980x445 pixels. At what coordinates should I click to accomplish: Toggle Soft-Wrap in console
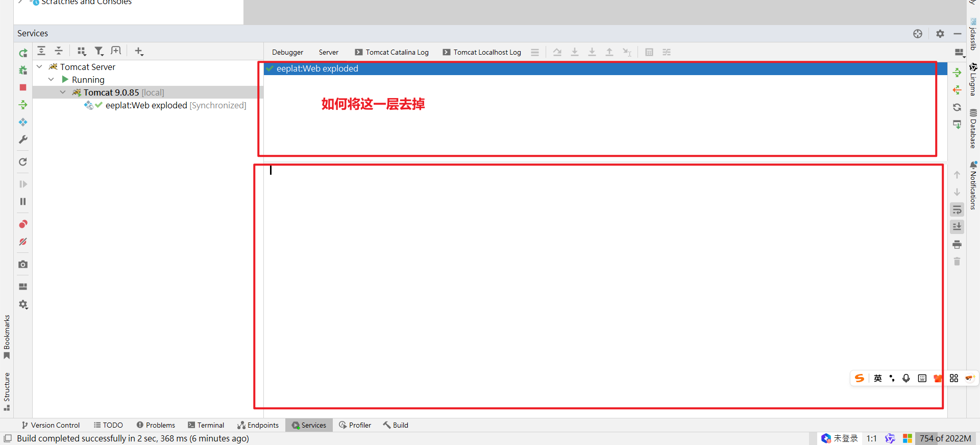click(957, 209)
